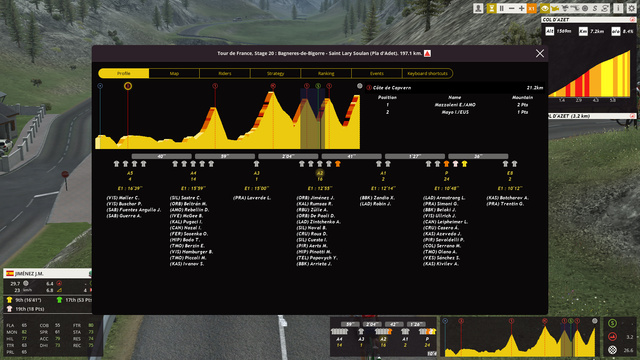640x360 pixels.
Task: Click the swirl icon beside the S icon
Action: point(605,8)
